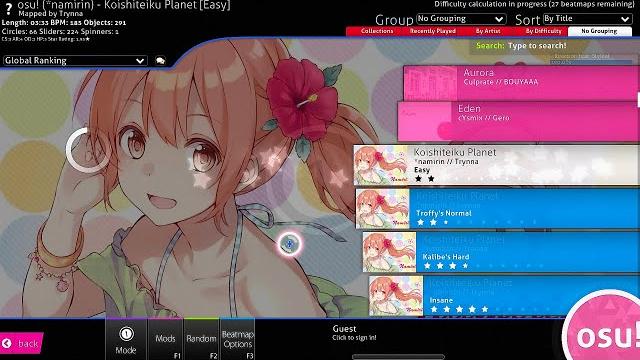Select the Aurora beatmap card
Image resolution: width=640 pixels, height=360 pixels.
click(x=521, y=83)
